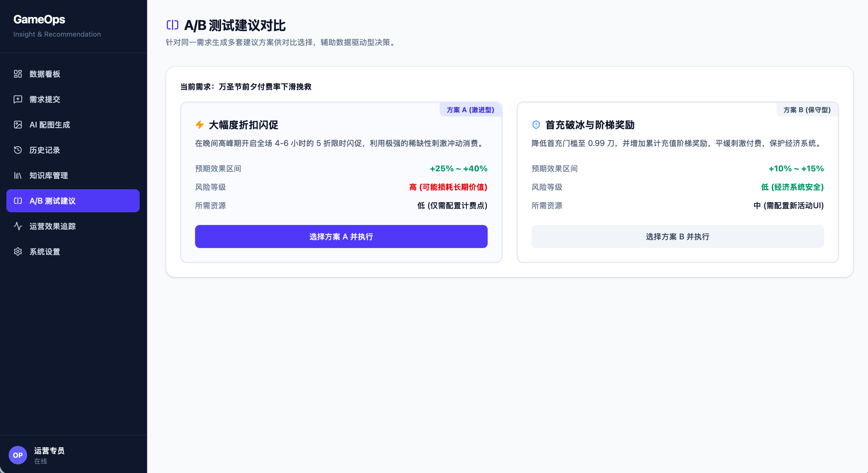Screen dimensions: 868x473
Task: Open 系统设置 in the sidebar
Action: click(73, 252)
